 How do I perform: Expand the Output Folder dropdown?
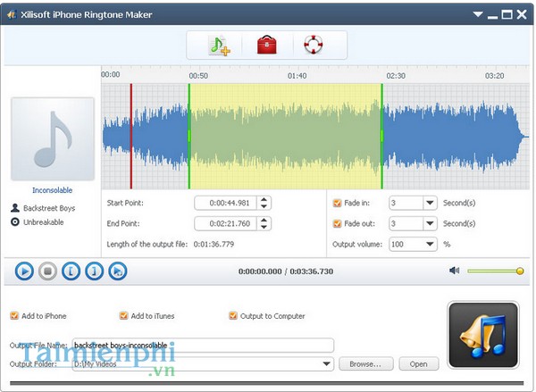(x=327, y=364)
